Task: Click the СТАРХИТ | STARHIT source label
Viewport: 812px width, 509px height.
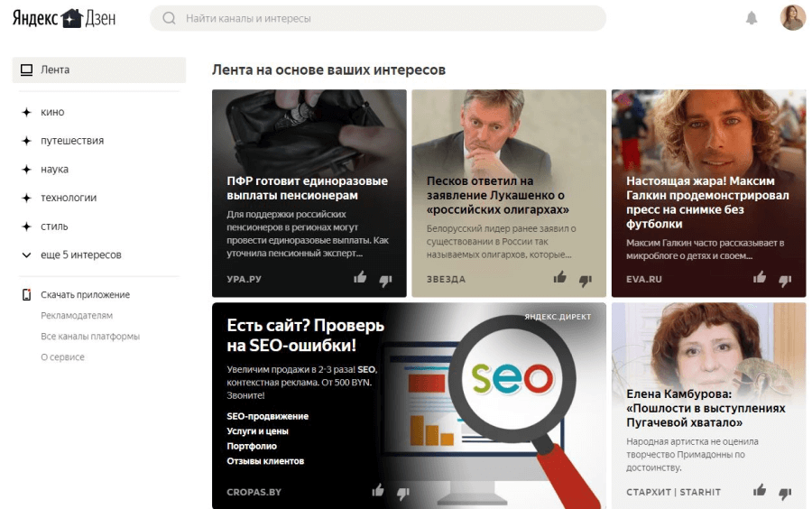Action: [x=673, y=492]
